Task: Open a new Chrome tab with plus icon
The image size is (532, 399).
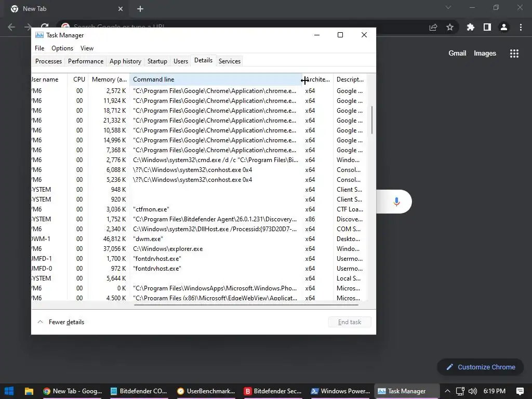Action: click(x=140, y=9)
